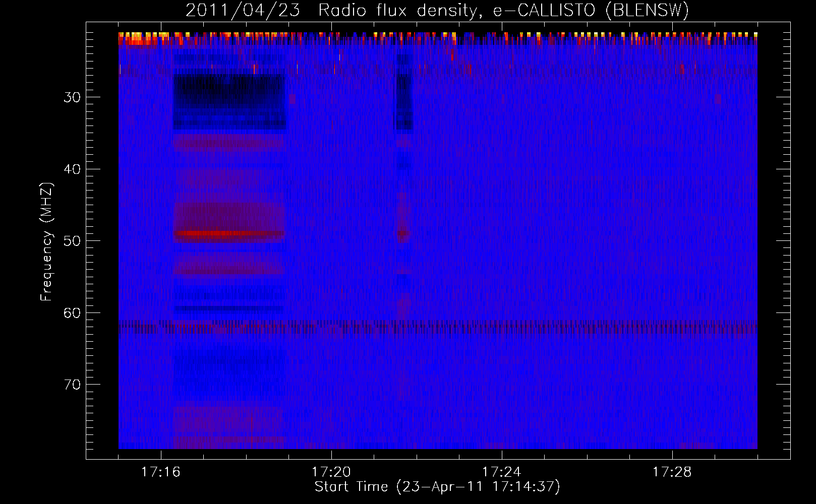The height and width of the screenshot is (504, 816).
Task: Click the 17:28 time tick label
Action: pyautogui.click(x=672, y=472)
